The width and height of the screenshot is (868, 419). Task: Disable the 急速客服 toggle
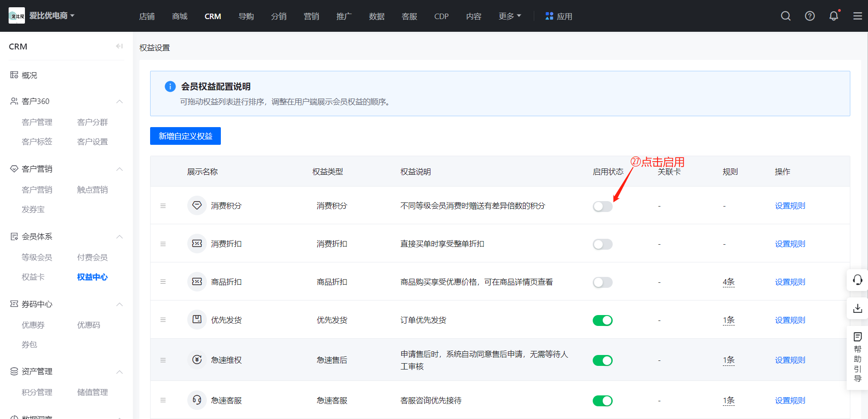[602, 401]
